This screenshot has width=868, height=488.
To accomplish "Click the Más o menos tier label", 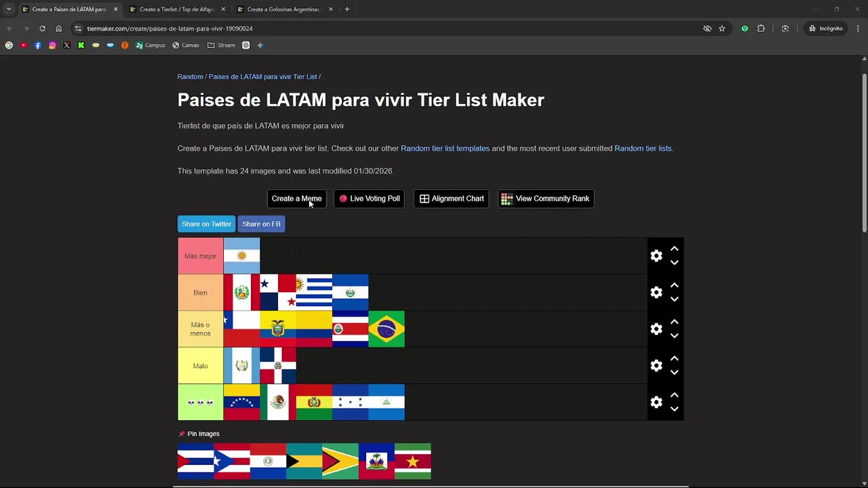I will pos(200,329).
